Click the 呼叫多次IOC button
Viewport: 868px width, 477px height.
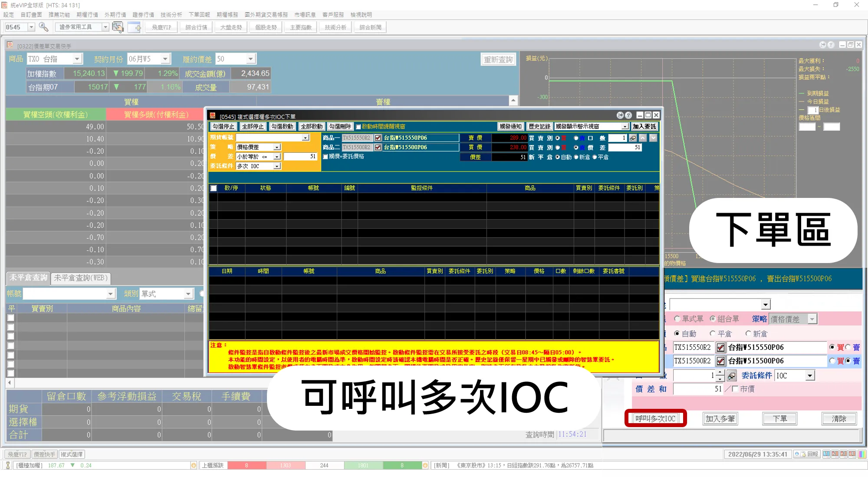[x=655, y=419]
